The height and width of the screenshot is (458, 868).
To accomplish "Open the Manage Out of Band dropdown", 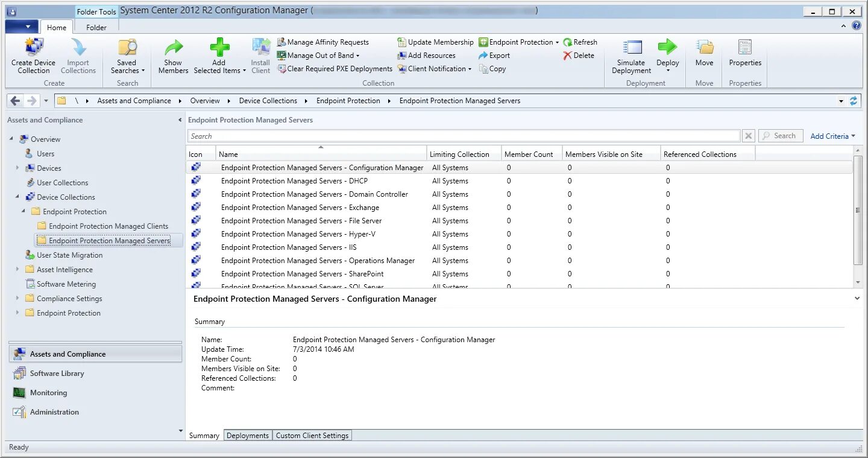I will click(x=318, y=56).
